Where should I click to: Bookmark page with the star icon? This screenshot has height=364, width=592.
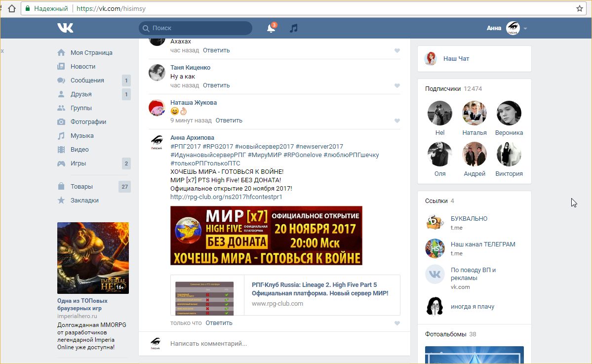click(580, 8)
